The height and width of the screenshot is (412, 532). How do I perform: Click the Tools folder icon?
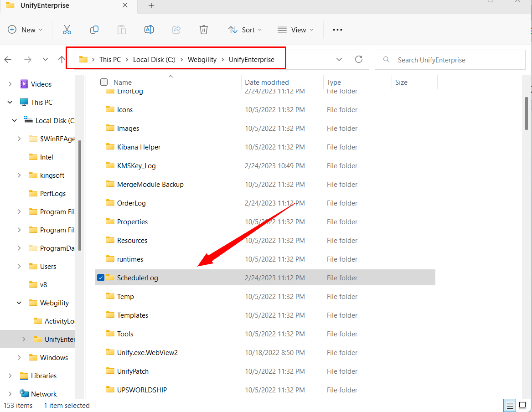(x=110, y=333)
